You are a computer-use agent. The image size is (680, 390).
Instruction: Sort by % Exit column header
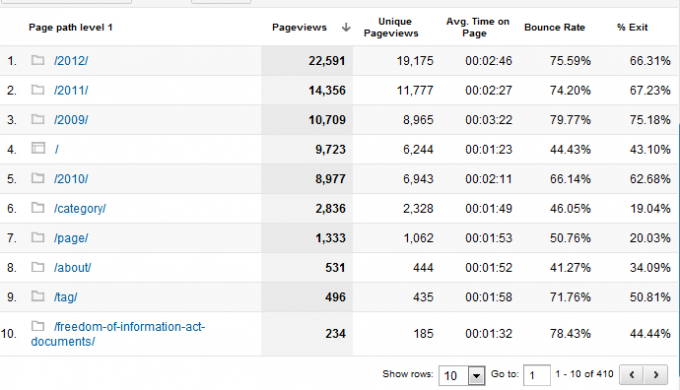point(632,27)
